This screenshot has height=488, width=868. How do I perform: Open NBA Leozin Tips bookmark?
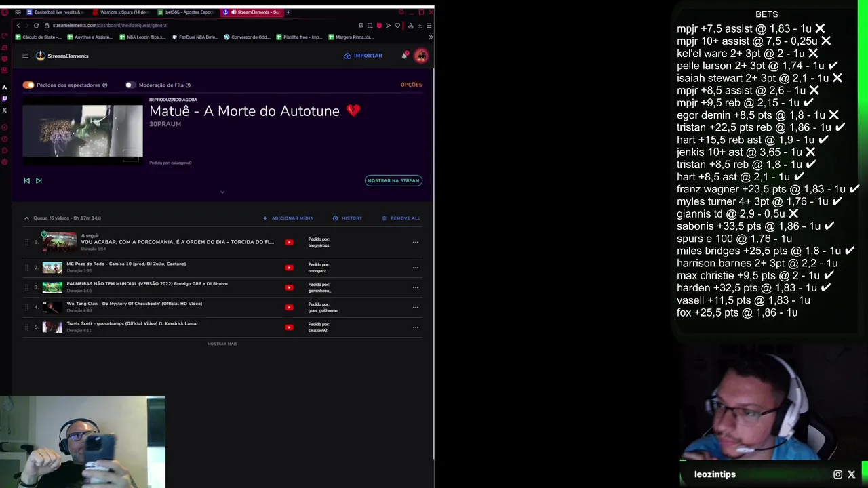[144, 37]
